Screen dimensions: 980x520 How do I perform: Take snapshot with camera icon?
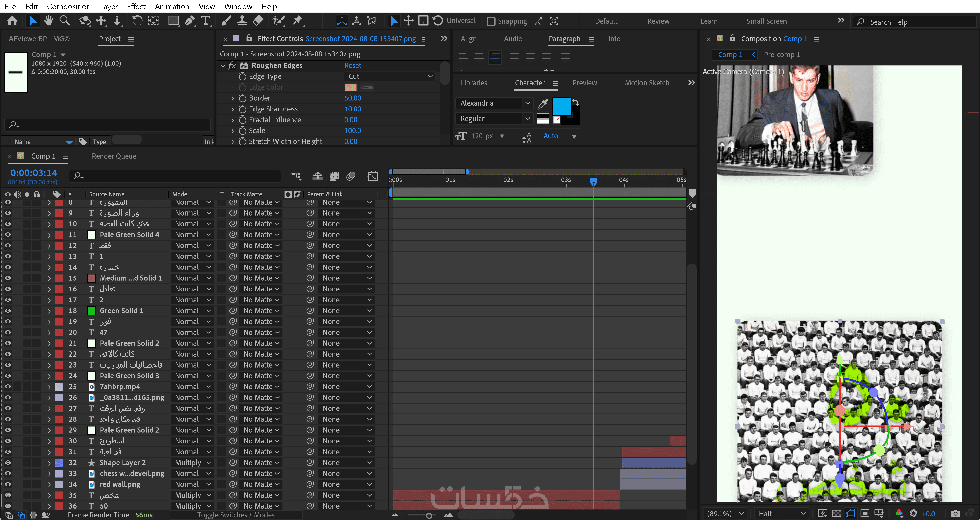pyautogui.click(x=955, y=514)
